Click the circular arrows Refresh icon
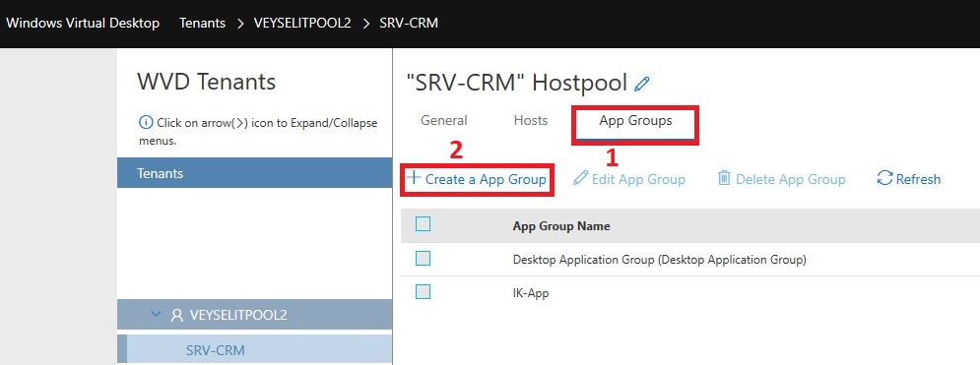The height and width of the screenshot is (365, 980). [884, 178]
